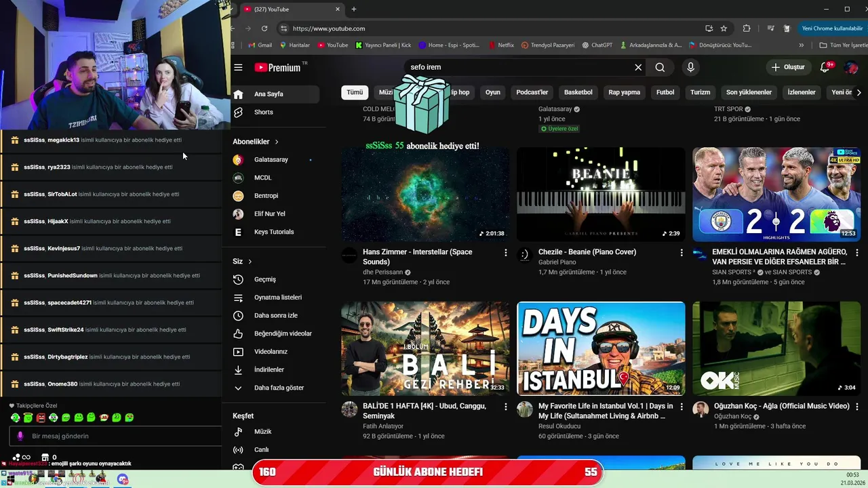
Task: Select the Rap yapma filter chip
Action: (x=625, y=92)
